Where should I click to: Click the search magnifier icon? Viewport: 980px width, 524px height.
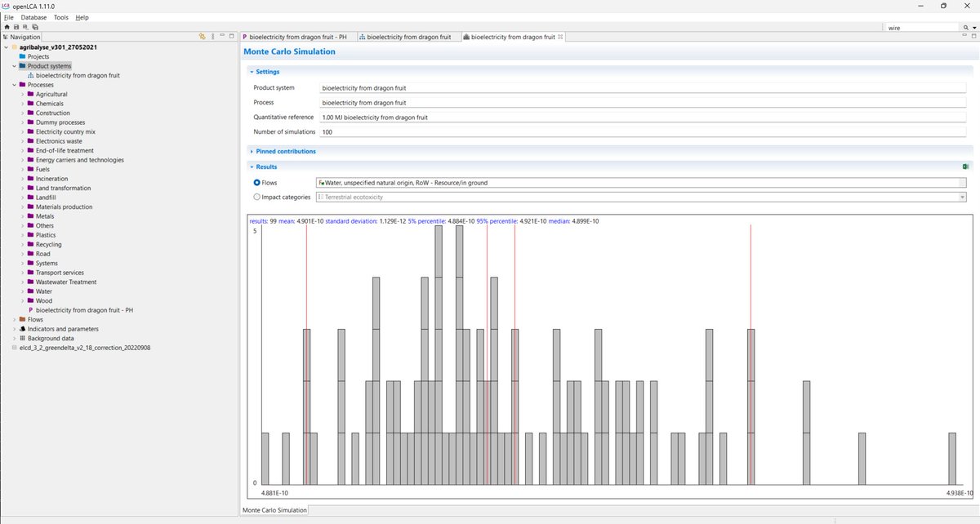click(x=965, y=27)
